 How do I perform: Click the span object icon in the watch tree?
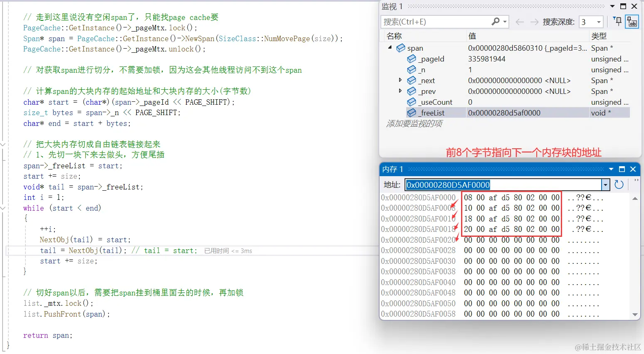pos(400,48)
